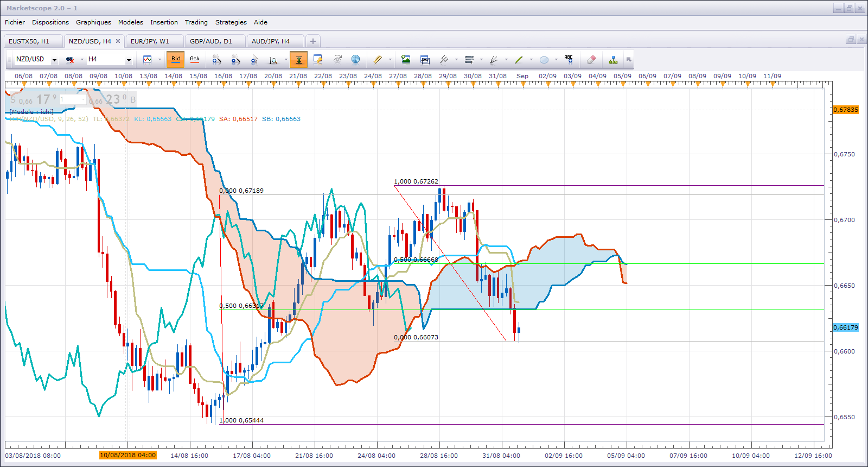The image size is (868, 467).
Task: Open the Insertion menu
Action: click(164, 22)
